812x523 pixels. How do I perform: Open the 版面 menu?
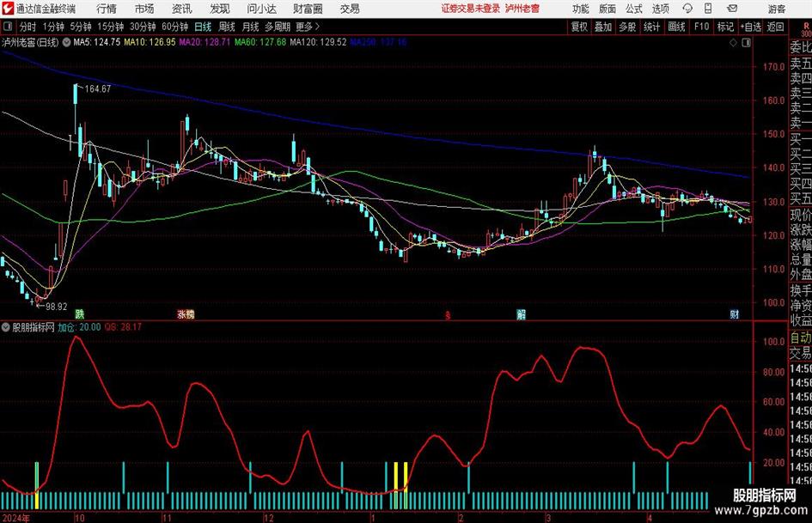[607, 9]
